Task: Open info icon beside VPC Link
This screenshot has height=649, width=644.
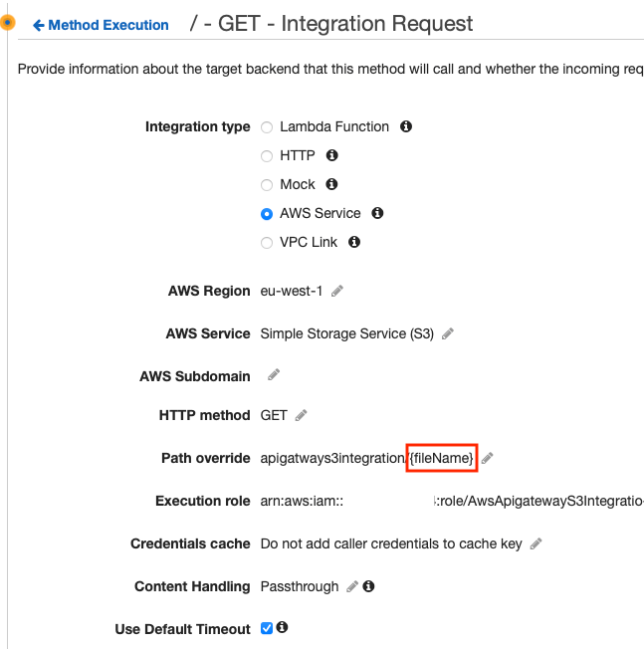Action: point(354,242)
